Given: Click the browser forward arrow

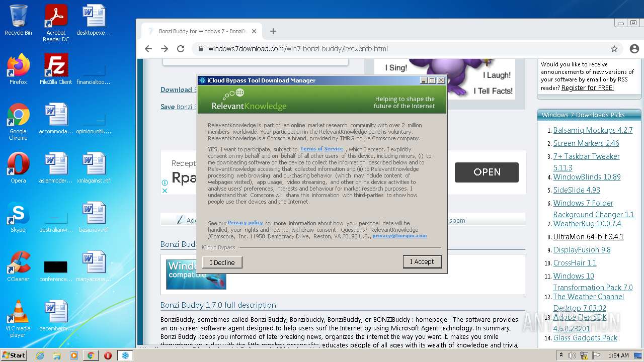Looking at the screenshot, I should [165, 49].
